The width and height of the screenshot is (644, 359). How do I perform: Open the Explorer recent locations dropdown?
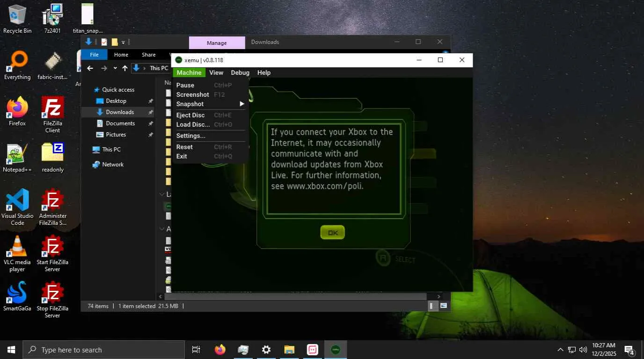pyautogui.click(x=115, y=68)
